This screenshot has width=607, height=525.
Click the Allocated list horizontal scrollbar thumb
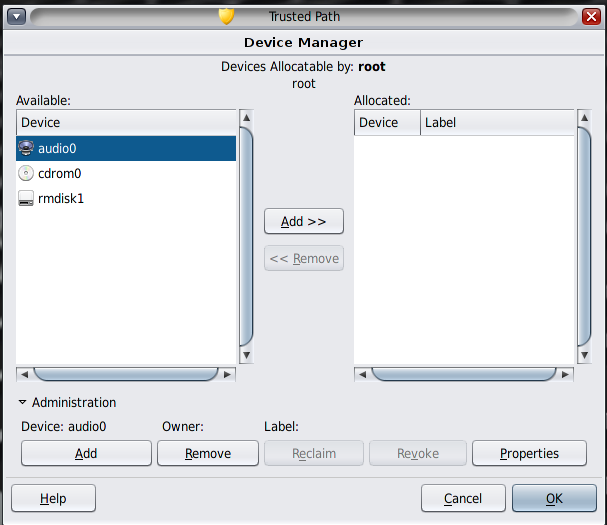click(464, 374)
